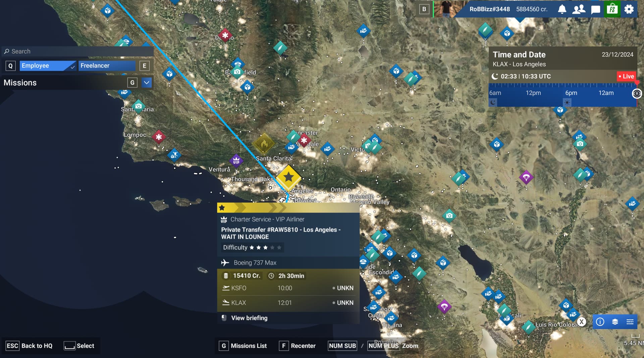The height and width of the screenshot is (358, 644).
Task: Select the blue cargo box marker at top left
Action: [107, 11]
